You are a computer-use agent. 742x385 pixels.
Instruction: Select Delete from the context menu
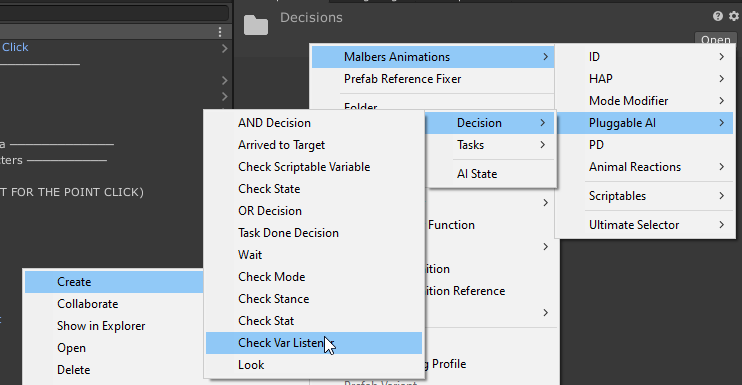click(114, 370)
